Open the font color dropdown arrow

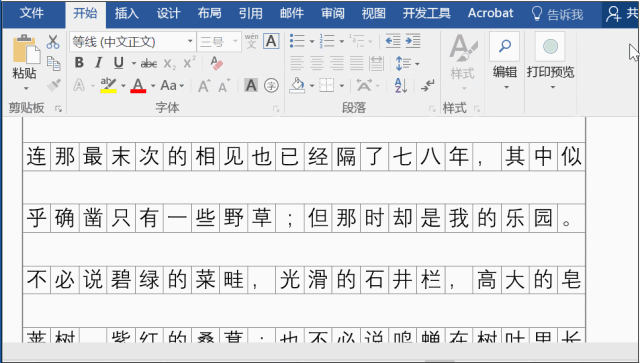click(x=153, y=86)
